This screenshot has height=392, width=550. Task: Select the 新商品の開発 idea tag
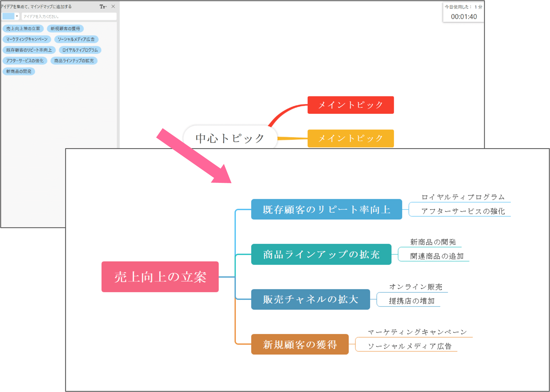19,71
